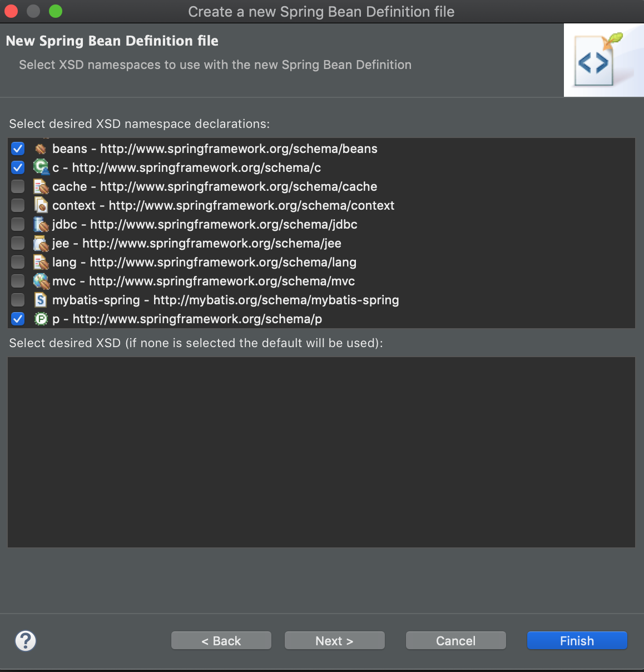644x672 pixels.
Task: Select the schema/lang namespace row text
Action: [204, 262]
